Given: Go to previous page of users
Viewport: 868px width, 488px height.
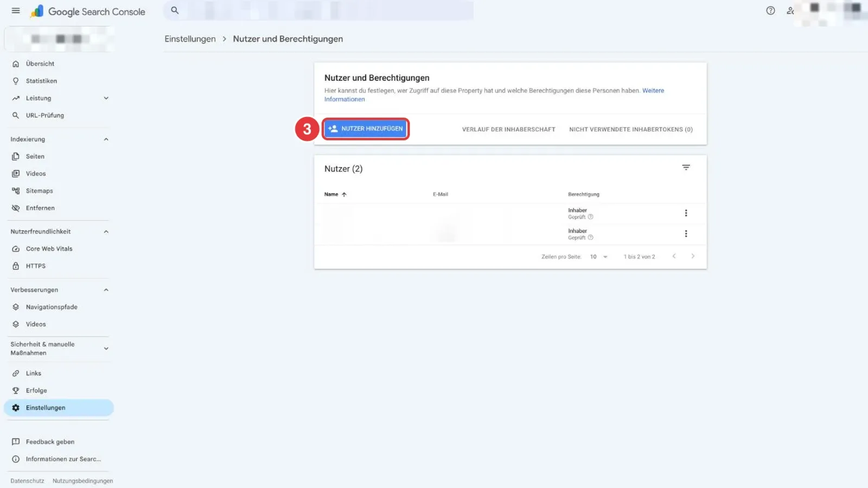Looking at the screenshot, I should click(x=674, y=256).
